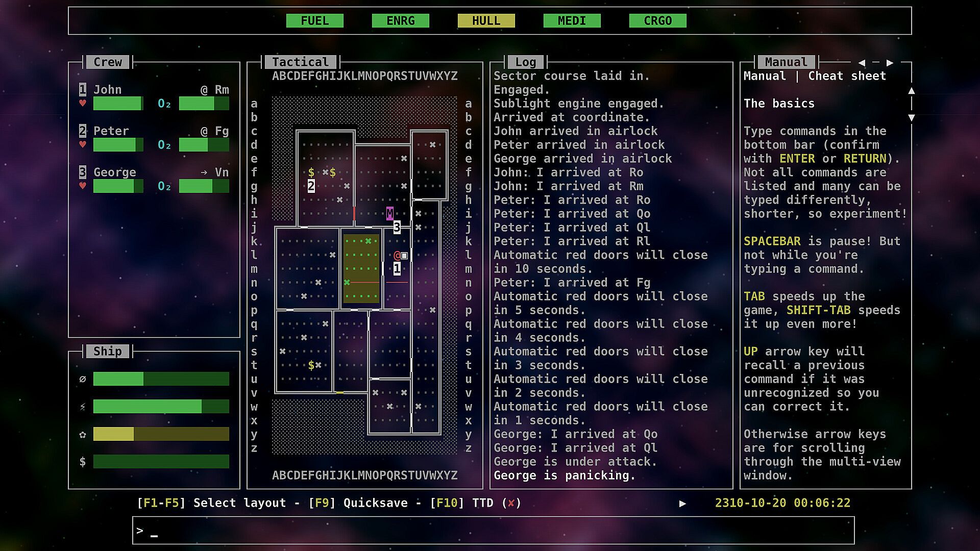The width and height of the screenshot is (980, 551).
Task: Click the command input bar
Action: (x=493, y=531)
